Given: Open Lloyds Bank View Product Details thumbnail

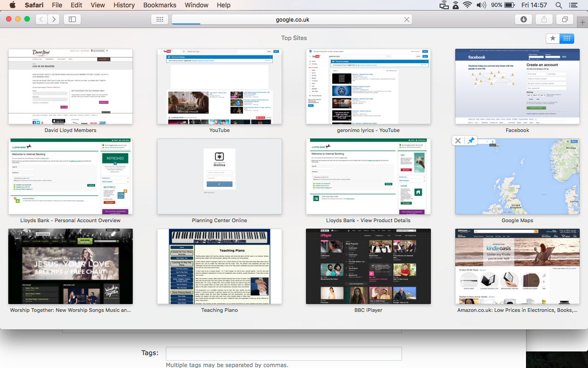Looking at the screenshot, I should [x=368, y=177].
